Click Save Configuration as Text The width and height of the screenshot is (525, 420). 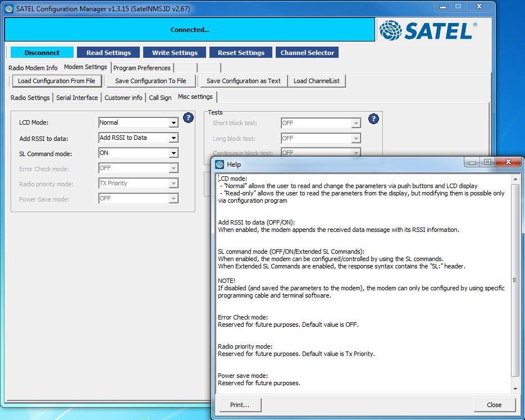tap(244, 81)
